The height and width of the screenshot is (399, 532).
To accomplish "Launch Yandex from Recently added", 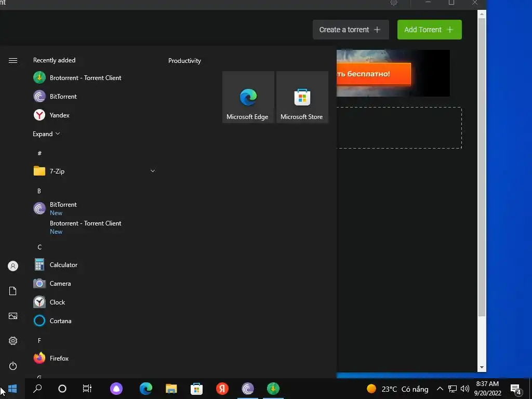I will tap(51, 115).
